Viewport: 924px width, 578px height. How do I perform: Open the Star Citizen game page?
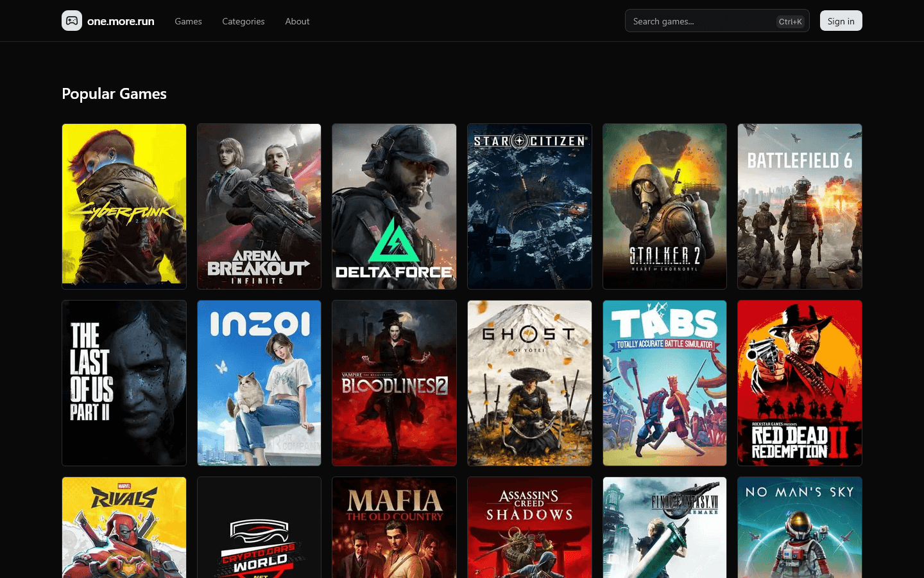(x=529, y=206)
